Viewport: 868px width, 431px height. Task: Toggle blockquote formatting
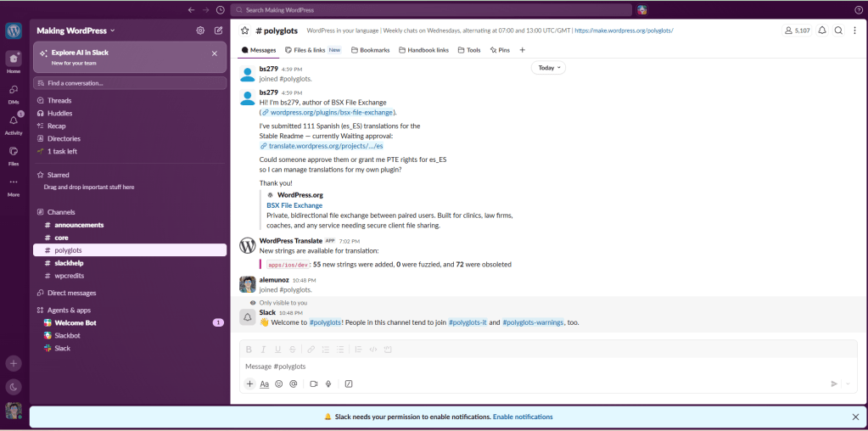click(359, 349)
